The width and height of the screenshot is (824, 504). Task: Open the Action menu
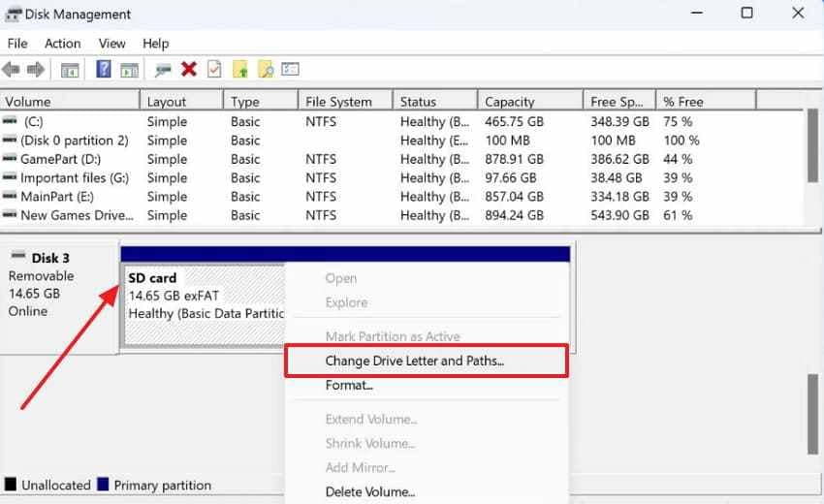point(63,44)
